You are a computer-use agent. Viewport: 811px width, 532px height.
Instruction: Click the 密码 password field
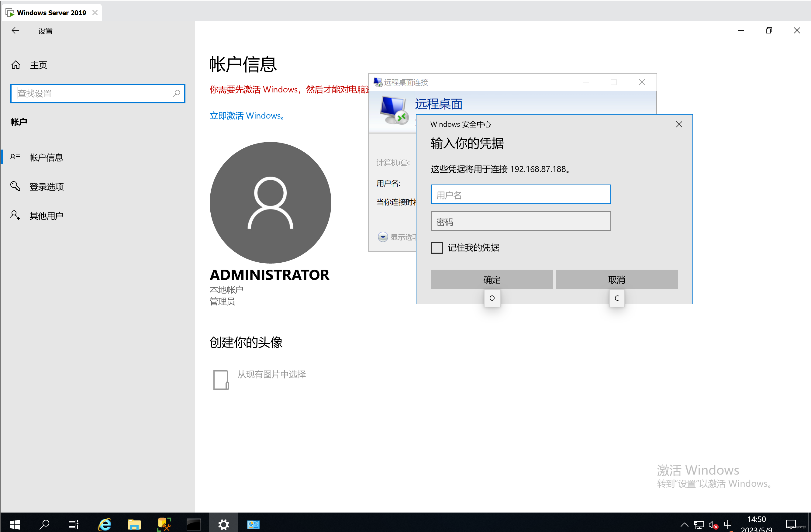coord(520,222)
